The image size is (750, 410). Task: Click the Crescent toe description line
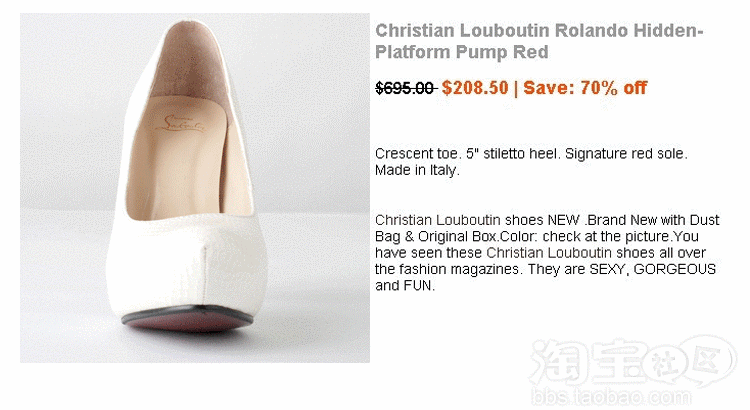(x=531, y=154)
